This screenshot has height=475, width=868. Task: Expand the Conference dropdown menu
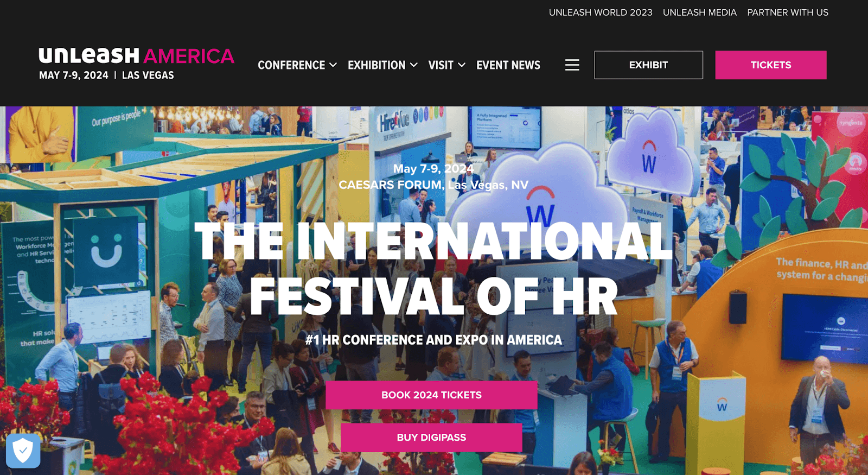pyautogui.click(x=297, y=65)
